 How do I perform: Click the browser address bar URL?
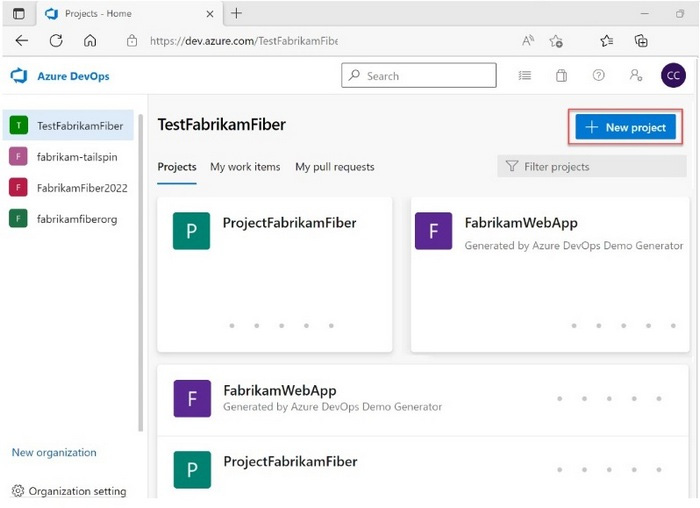(x=243, y=41)
